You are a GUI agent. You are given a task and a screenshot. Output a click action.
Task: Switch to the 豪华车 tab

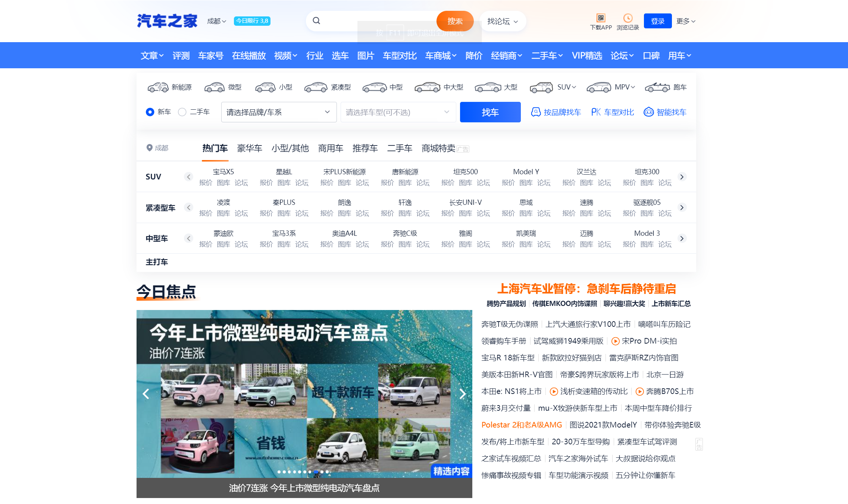click(250, 148)
